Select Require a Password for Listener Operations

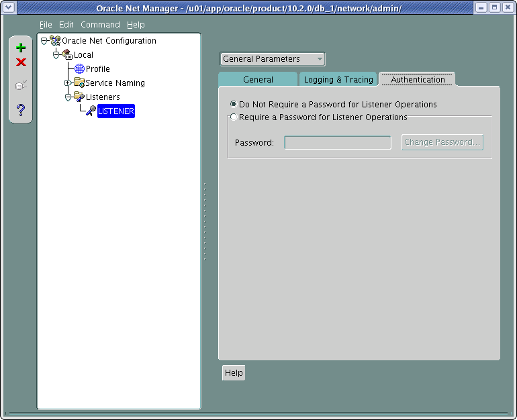tap(234, 117)
